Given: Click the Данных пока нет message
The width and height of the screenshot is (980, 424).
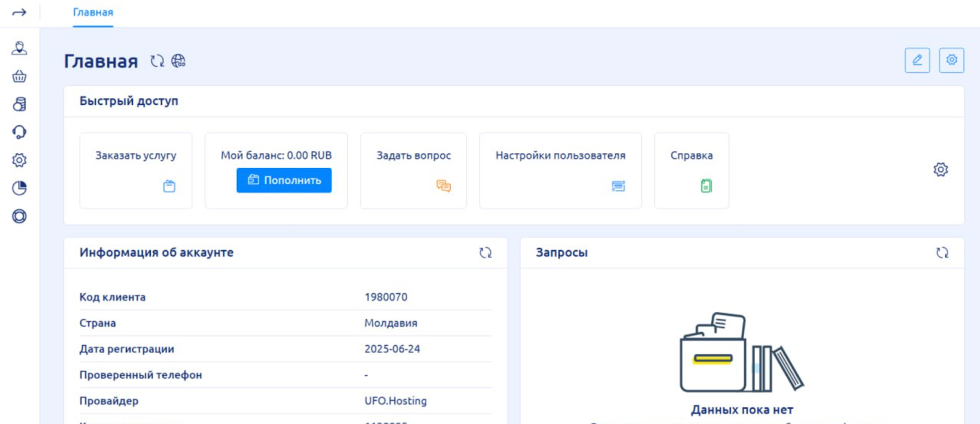Looking at the screenshot, I should click(742, 410).
